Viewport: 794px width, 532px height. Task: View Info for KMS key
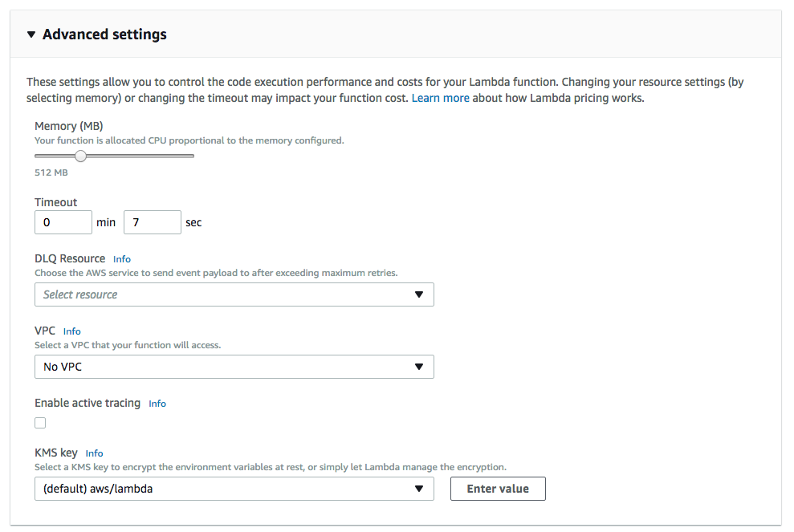pos(95,453)
